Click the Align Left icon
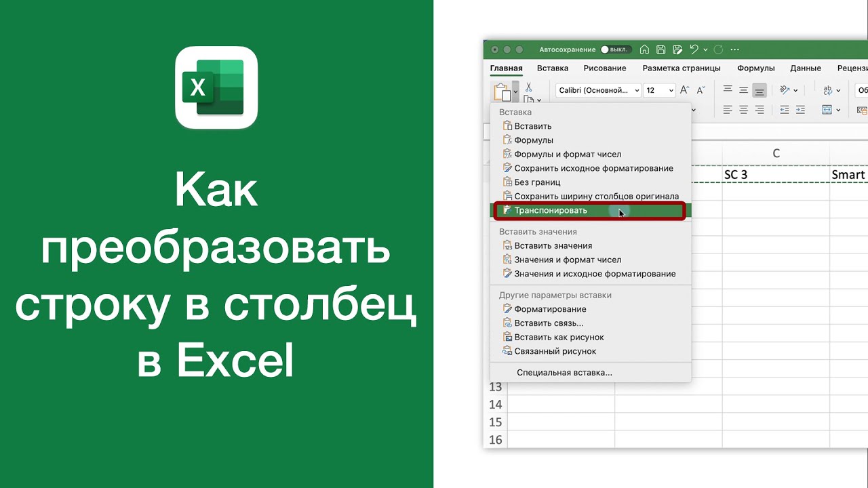 [728, 109]
